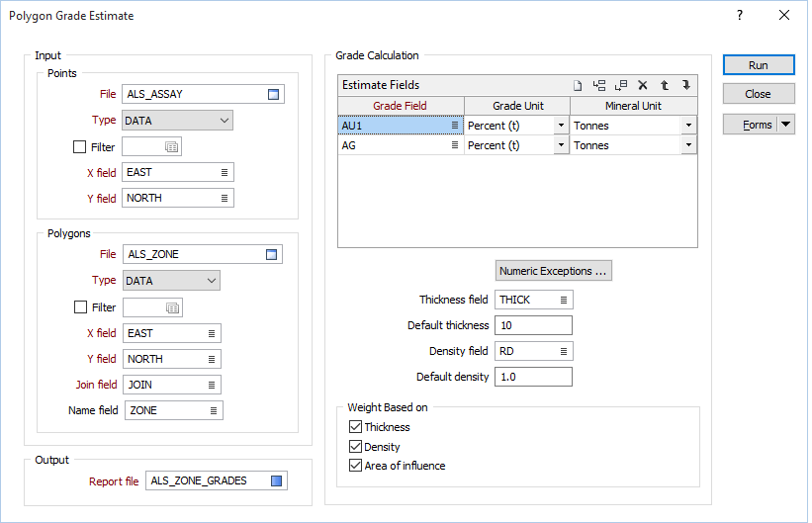Open Mineral Unit dropdown for AU1 row
The width and height of the screenshot is (812, 523).
[x=688, y=126]
